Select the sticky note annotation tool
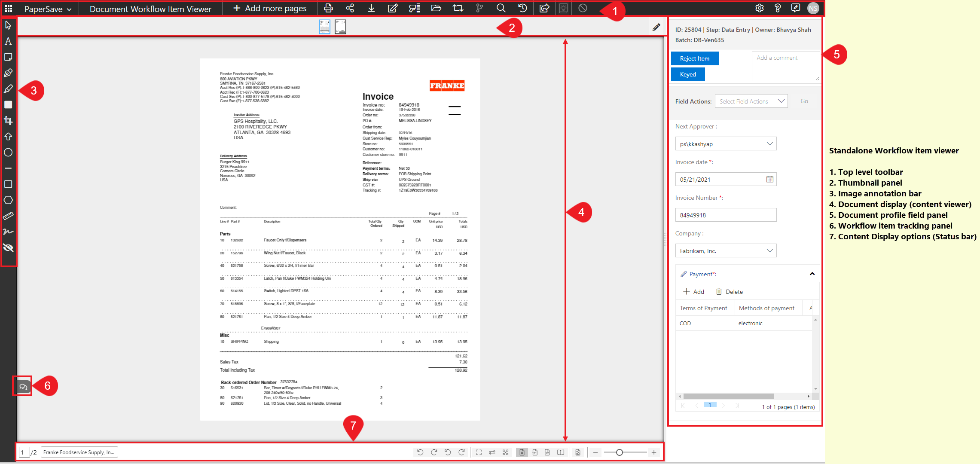Image resolution: width=980 pixels, height=464 pixels. tap(8, 57)
